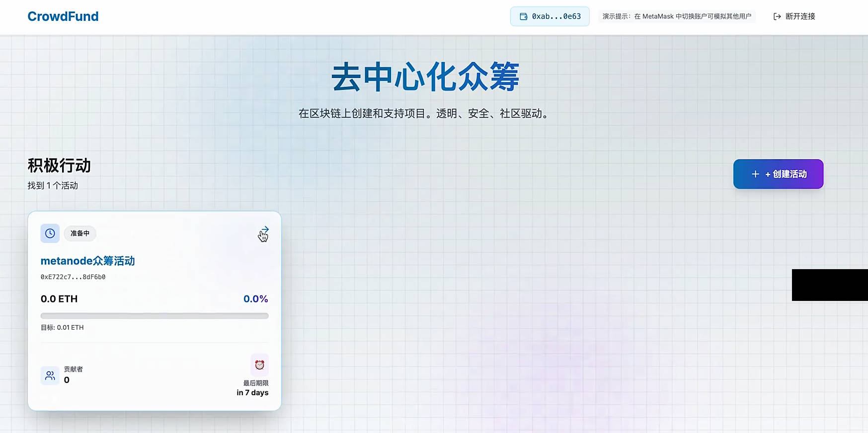This screenshot has height=433, width=868.
Task: Open the campaign via the arrow icon
Action: (264, 230)
